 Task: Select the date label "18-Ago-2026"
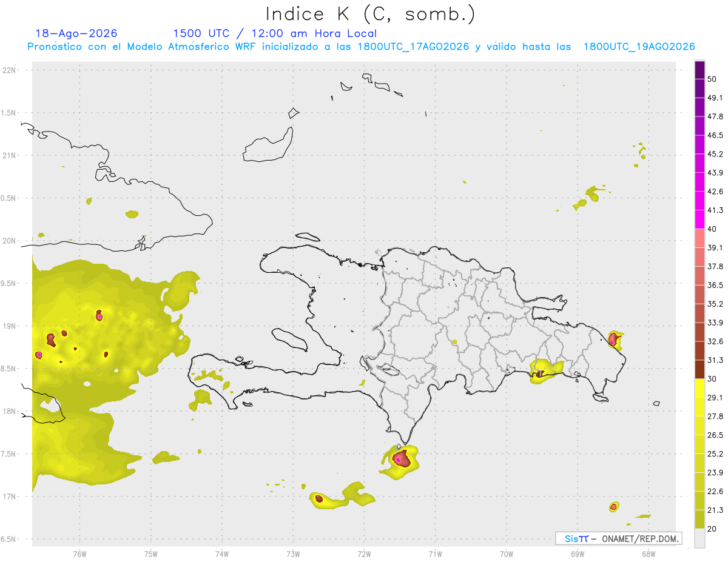point(76,33)
